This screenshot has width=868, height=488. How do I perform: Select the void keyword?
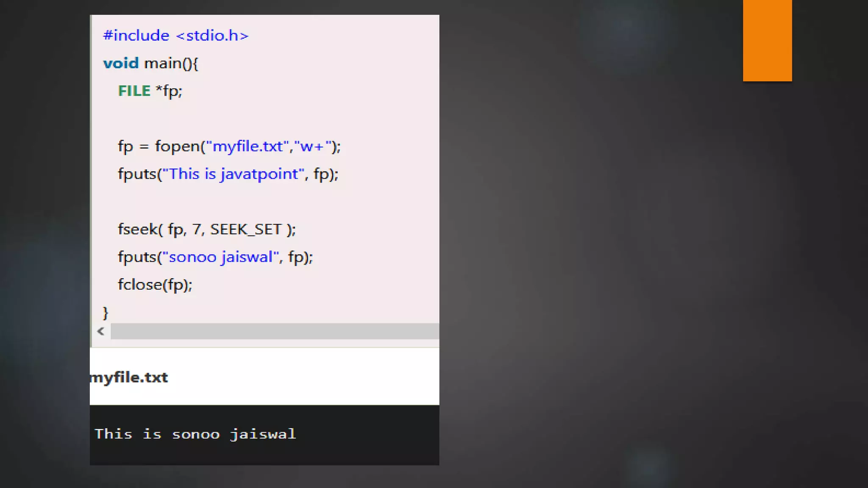point(121,64)
